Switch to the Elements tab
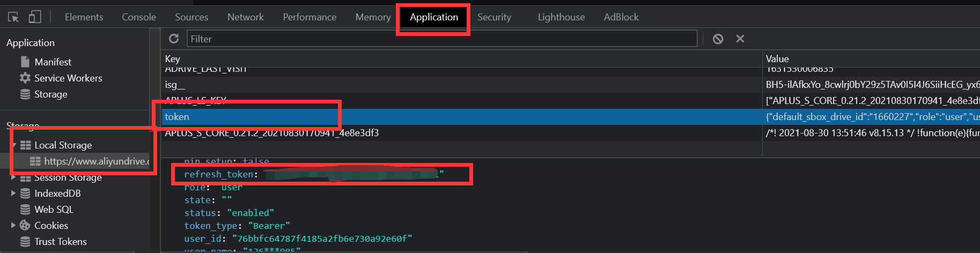The width and height of the screenshot is (980, 253). (84, 17)
